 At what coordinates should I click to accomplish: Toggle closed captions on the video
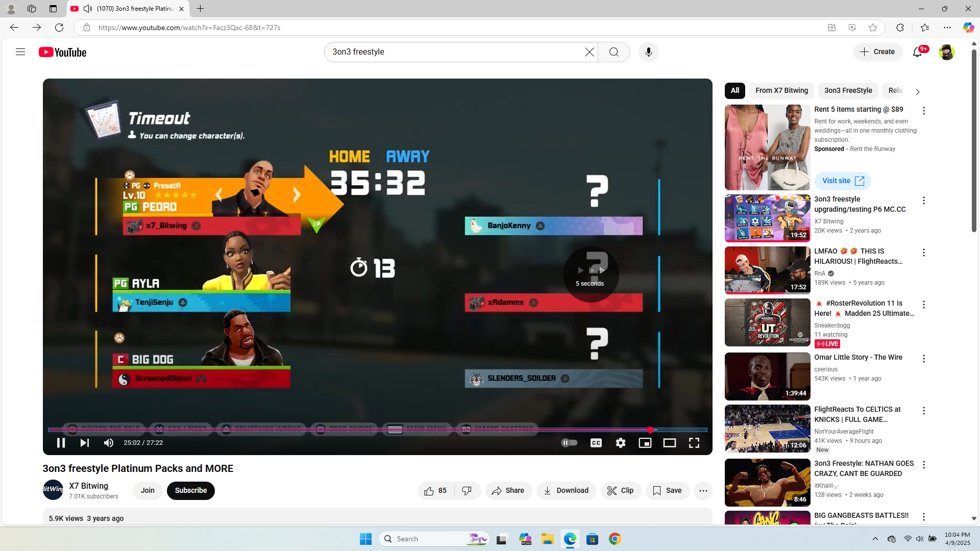click(596, 443)
